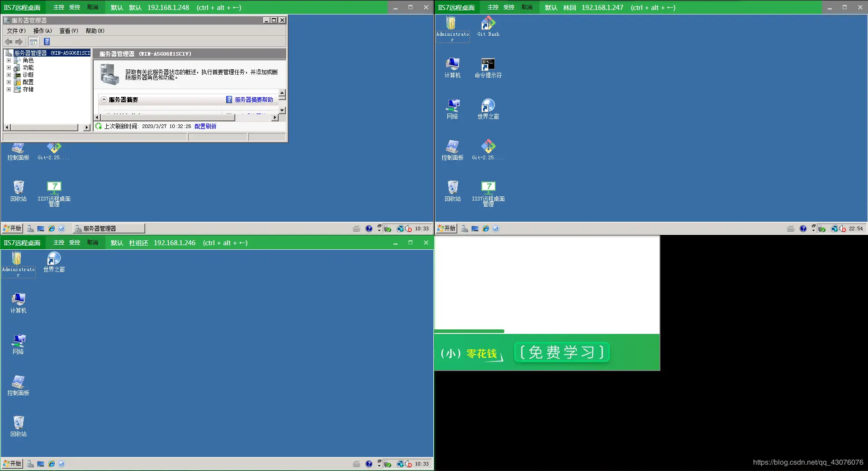Open the 开始 menu in the 192.168.1.248 session
This screenshot has width=868, height=471.
12,228
